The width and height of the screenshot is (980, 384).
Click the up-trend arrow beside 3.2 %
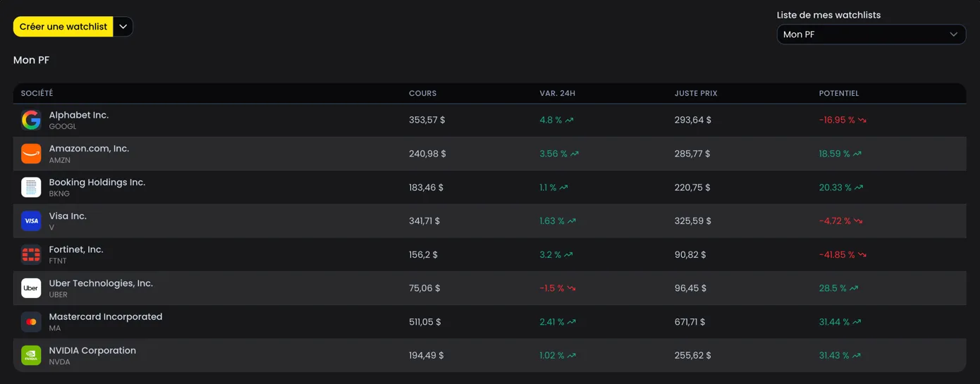tap(568, 255)
